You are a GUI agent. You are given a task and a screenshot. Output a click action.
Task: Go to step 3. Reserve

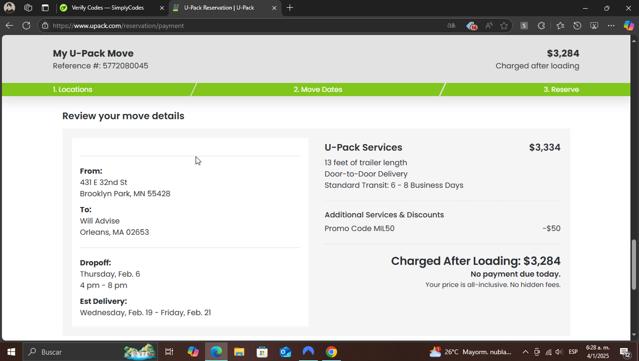tap(561, 89)
